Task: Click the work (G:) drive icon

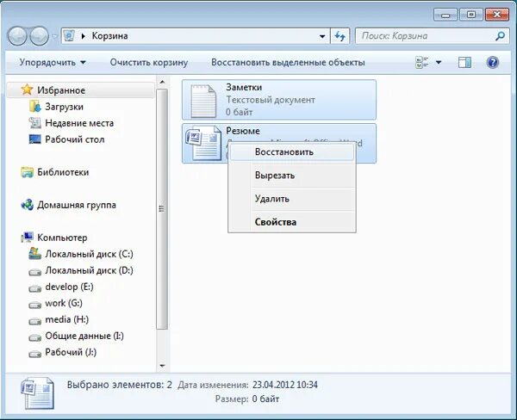Action: (34, 305)
